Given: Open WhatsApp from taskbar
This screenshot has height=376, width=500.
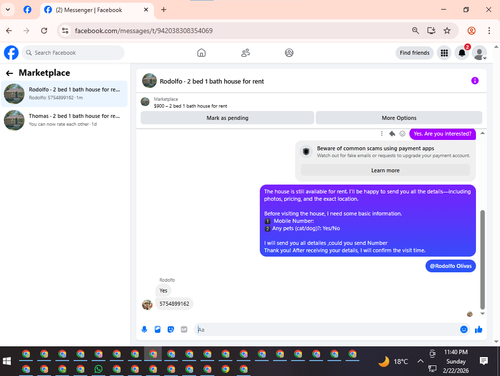Looking at the screenshot, I should [x=98, y=369].
